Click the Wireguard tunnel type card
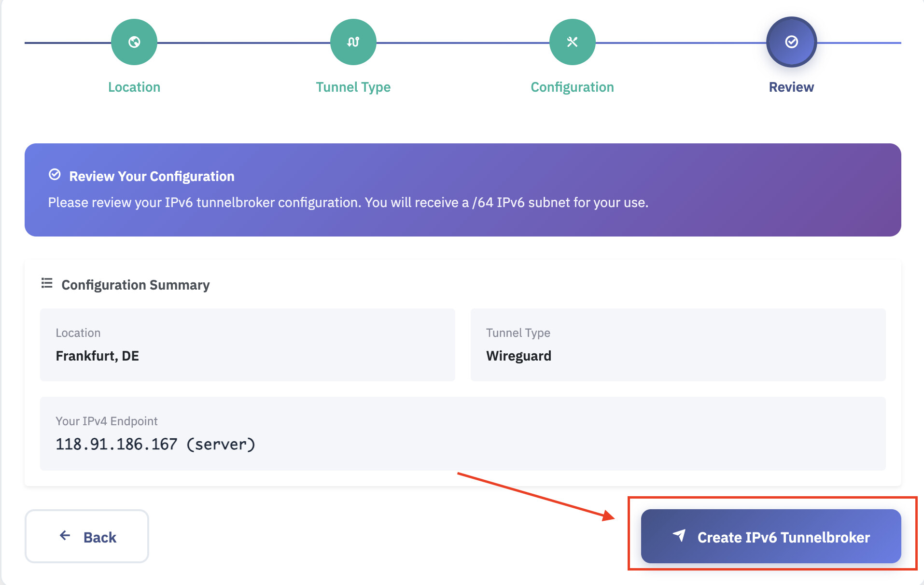The width and height of the screenshot is (924, 585). click(678, 345)
